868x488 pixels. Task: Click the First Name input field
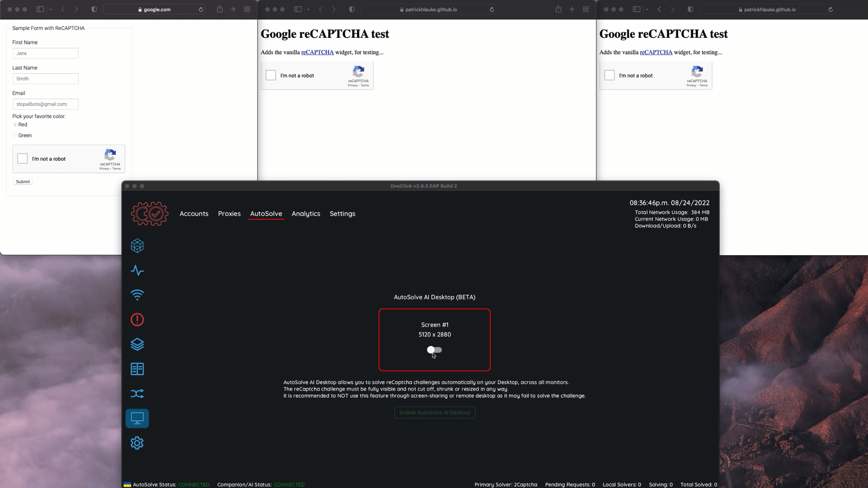(45, 53)
